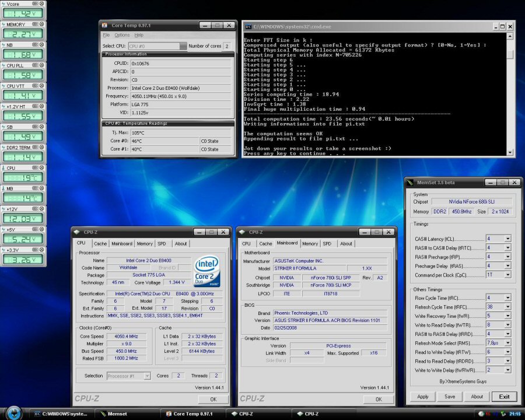Open the Write to Write Delay (tWRWR) dropdown
This screenshot has width=525, height=420.
[x=508, y=370]
